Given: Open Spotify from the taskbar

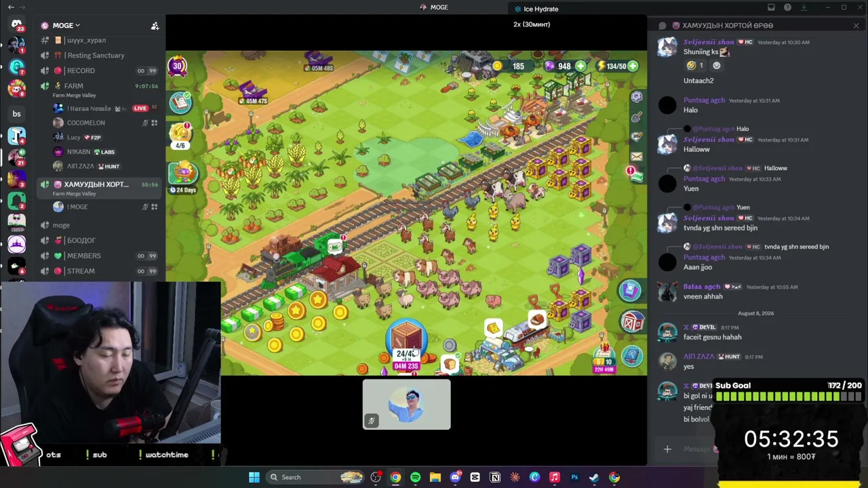Looking at the screenshot, I should [x=415, y=477].
